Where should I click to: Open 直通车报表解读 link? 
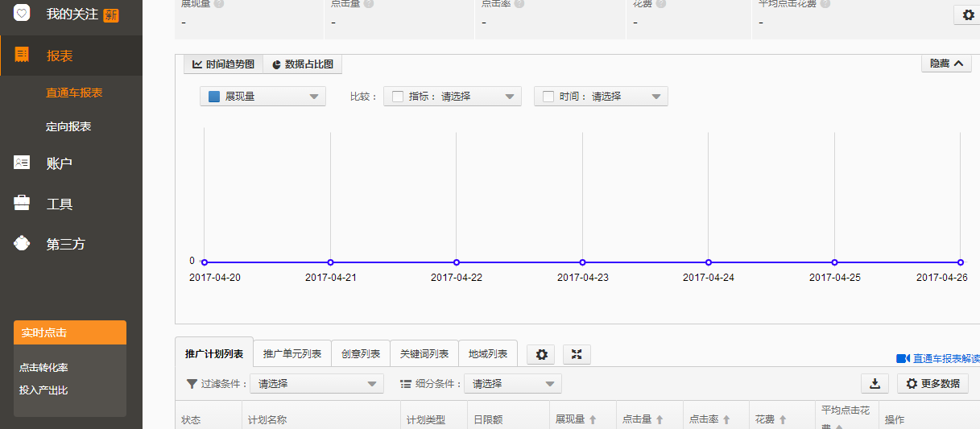tap(946, 359)
